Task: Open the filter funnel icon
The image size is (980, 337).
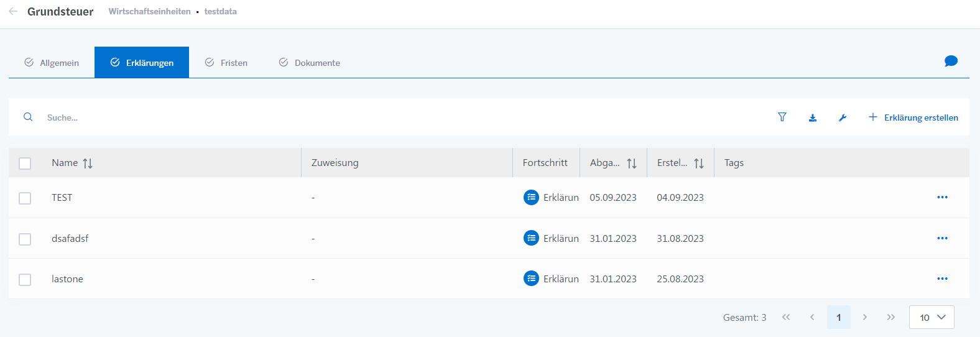Action: pyautogui.click(x=782, y=117)
